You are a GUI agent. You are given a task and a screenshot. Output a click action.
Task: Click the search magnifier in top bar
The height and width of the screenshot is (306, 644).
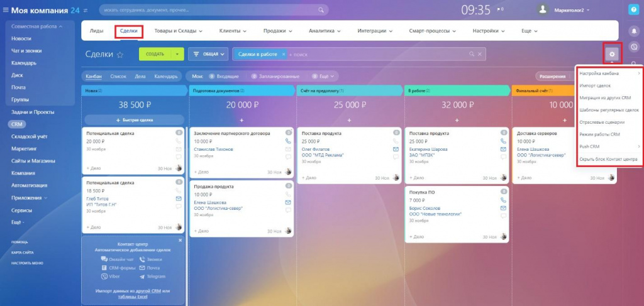click(321, 9)
